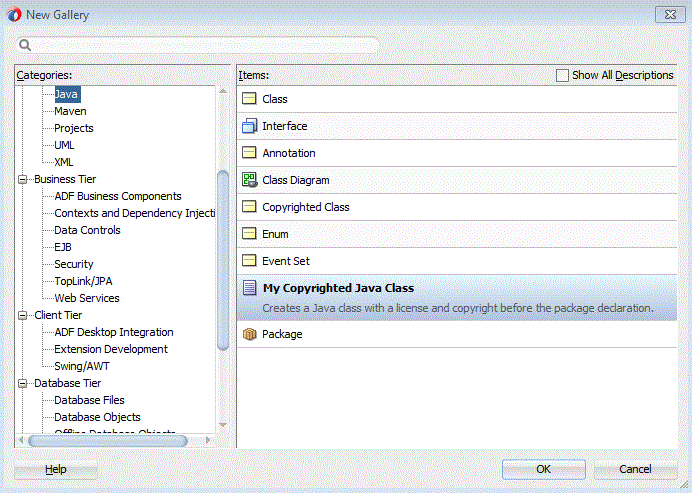
Task: Click the Event Set icon
Action: (x=249, y=260)
